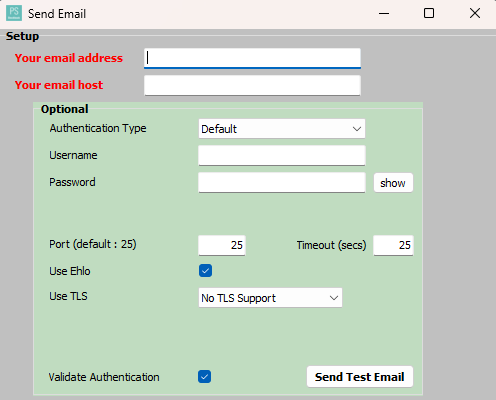Viewport: 496px width, 400px height.
Task: Close the Send Email window
Action: [475, 13]
